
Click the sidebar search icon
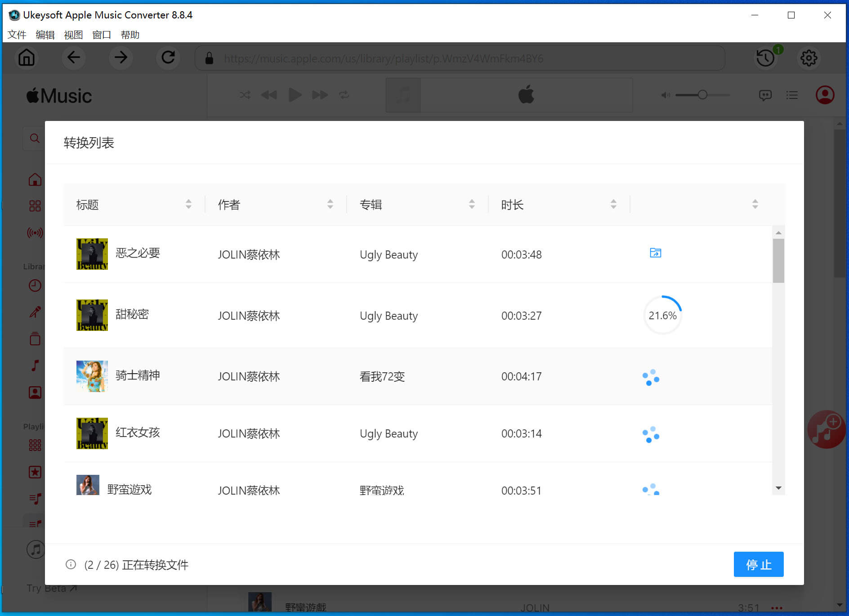pyautogui.click(x=35, y=138)
